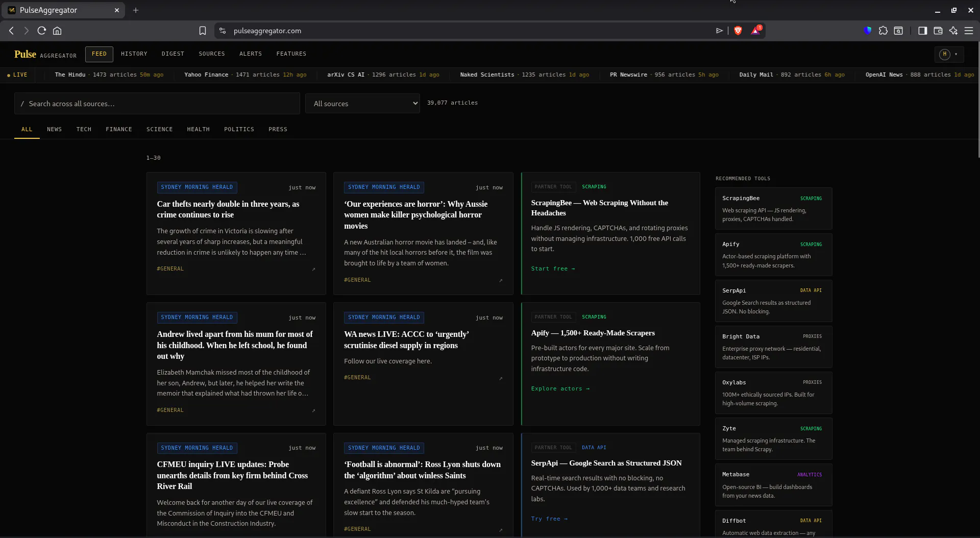
Task: Open external arrow on Ross Lyon article
Action: [x=501, y=530]
